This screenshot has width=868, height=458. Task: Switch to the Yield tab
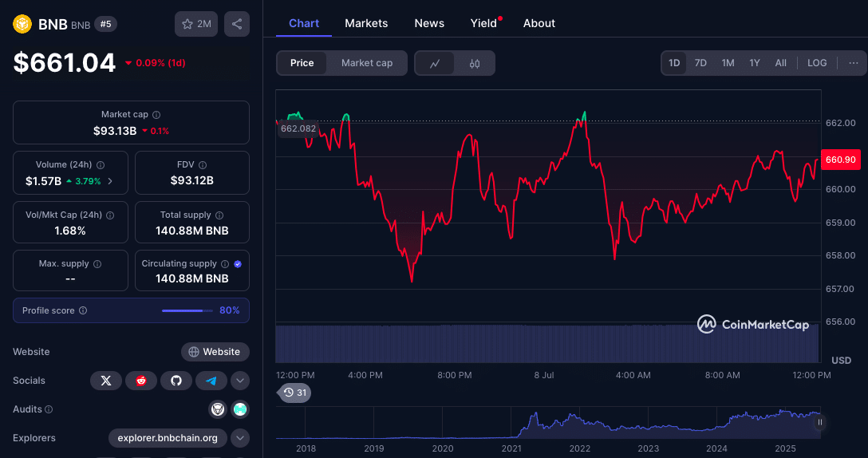(483, 23)
